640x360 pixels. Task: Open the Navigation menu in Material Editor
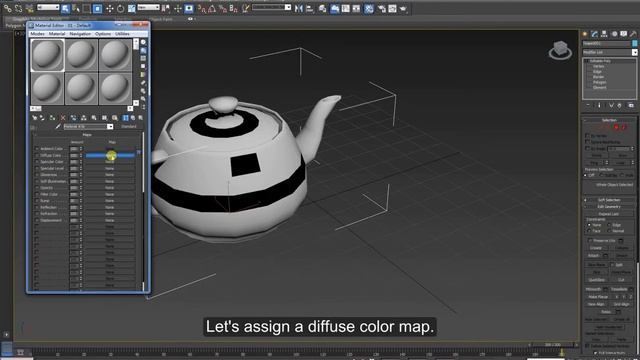coord(80,34)
